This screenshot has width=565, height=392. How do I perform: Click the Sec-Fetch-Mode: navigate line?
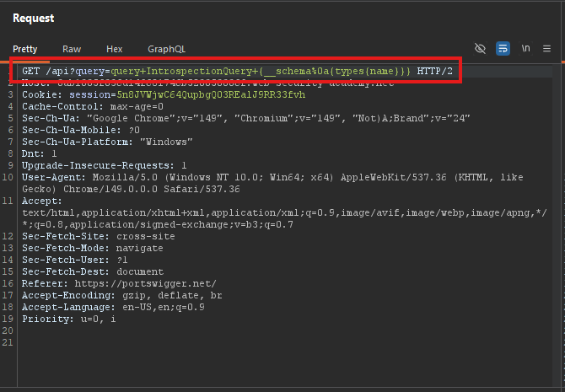pos(93,248)
